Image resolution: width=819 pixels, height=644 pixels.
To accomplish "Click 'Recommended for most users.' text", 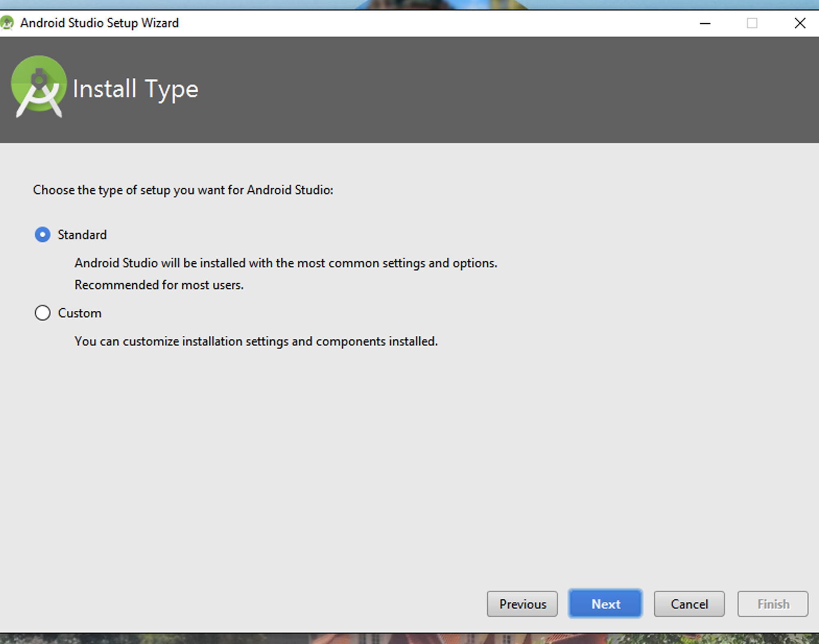I will 159,285.
